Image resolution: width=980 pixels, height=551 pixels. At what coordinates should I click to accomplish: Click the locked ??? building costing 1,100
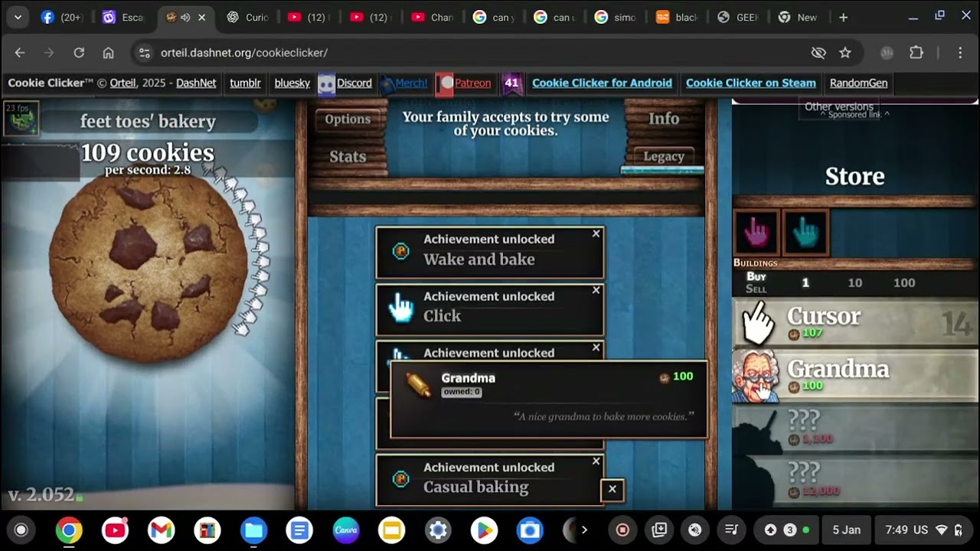855,428
